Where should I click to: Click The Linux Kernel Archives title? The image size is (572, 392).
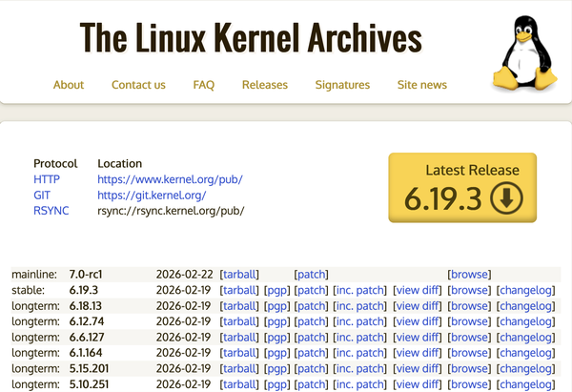tap(251, 37)
